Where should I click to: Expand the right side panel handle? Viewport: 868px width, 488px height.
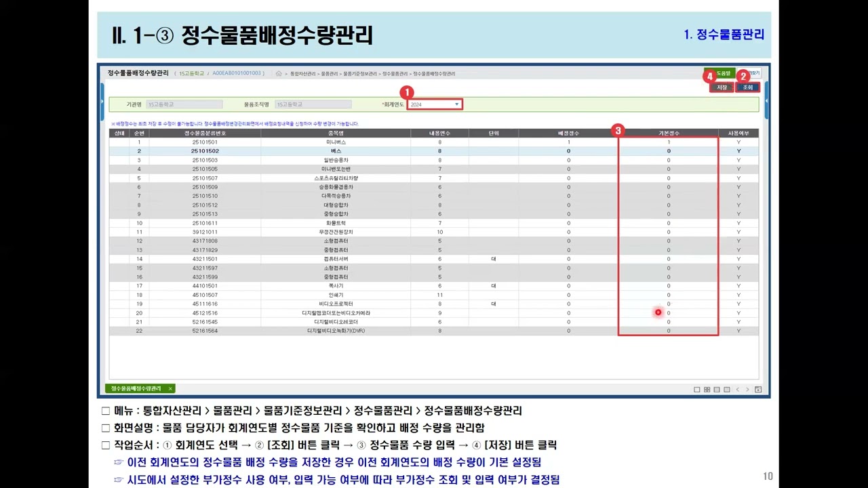[766, 101]
